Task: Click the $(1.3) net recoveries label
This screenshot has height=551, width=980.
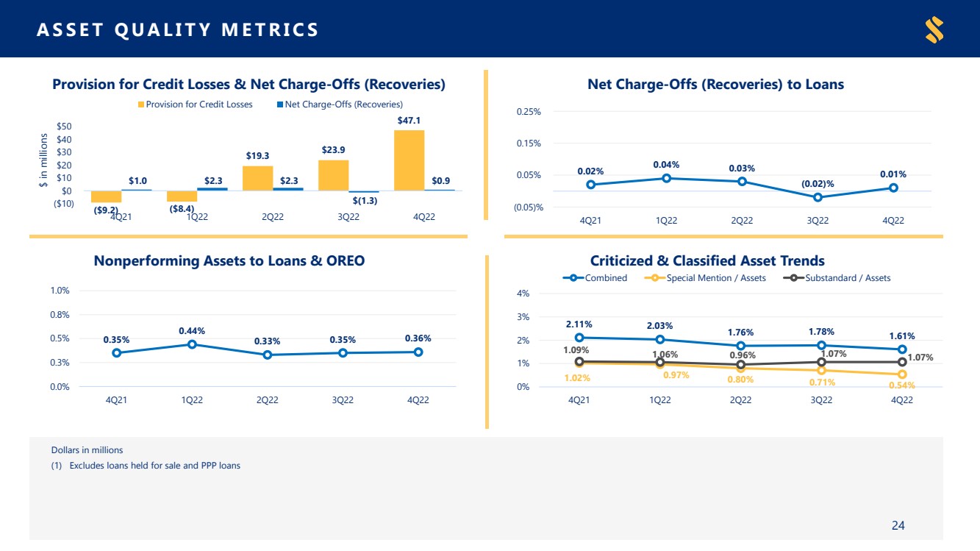Action: tap(365, 200)
